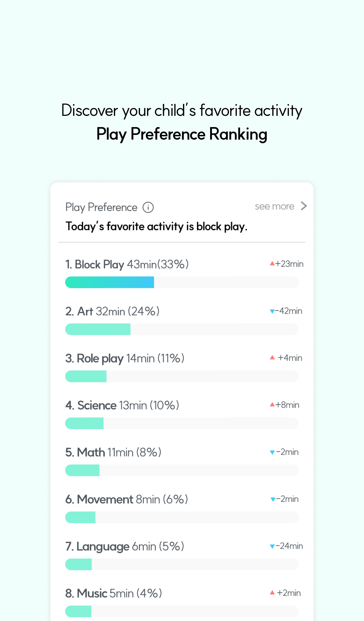Tap the see more chevron arrow
The height and width of the screenshot is (621, 364).
tap(304, 206)
